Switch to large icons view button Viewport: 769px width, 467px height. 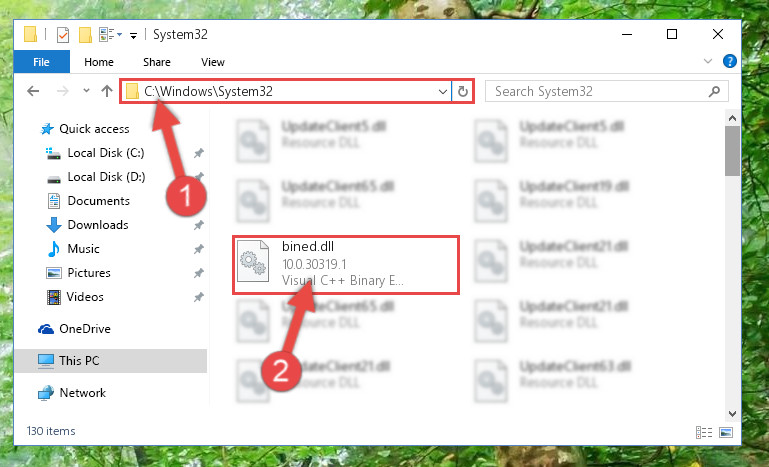pos(726,432)
